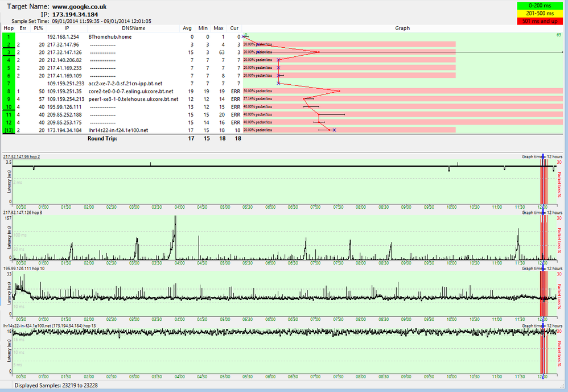Click the Min column header
Viewport: 568px width, 392px height.
pos(203,28)
